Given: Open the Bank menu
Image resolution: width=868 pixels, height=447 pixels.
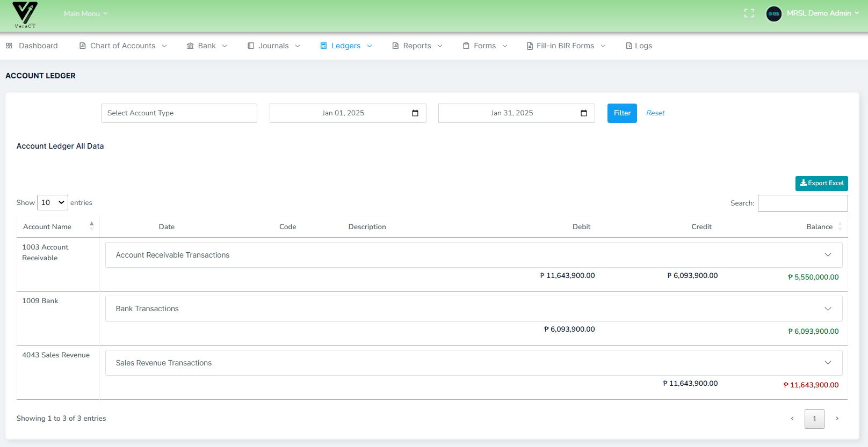Looking at the screenshot, I should pyautogui.click(x=207, y=46).
